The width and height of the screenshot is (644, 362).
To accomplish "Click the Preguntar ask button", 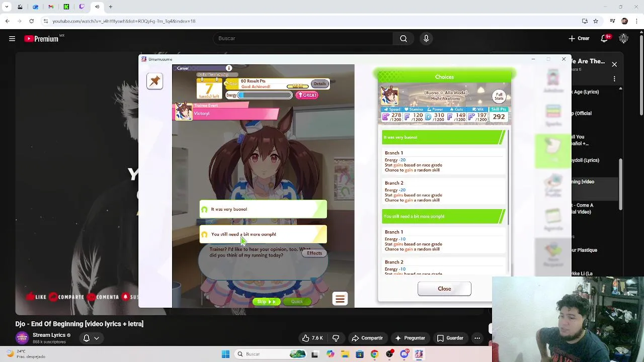I will pos(410,338).
